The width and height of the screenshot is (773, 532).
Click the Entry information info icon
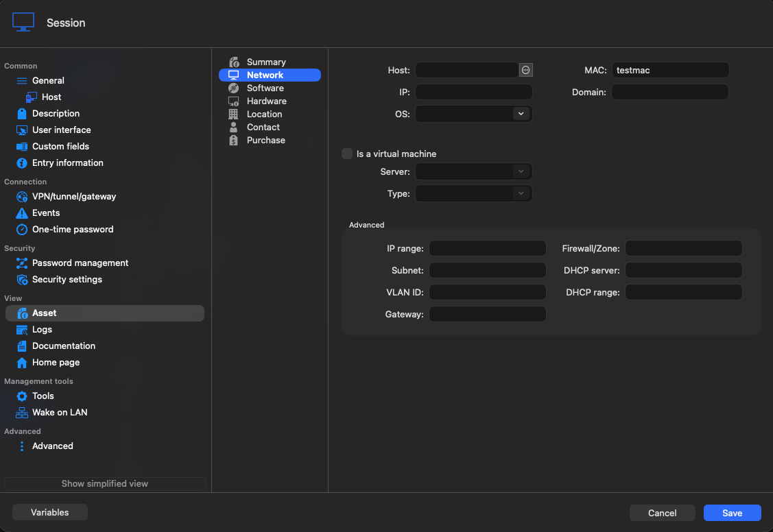(22, 163)
